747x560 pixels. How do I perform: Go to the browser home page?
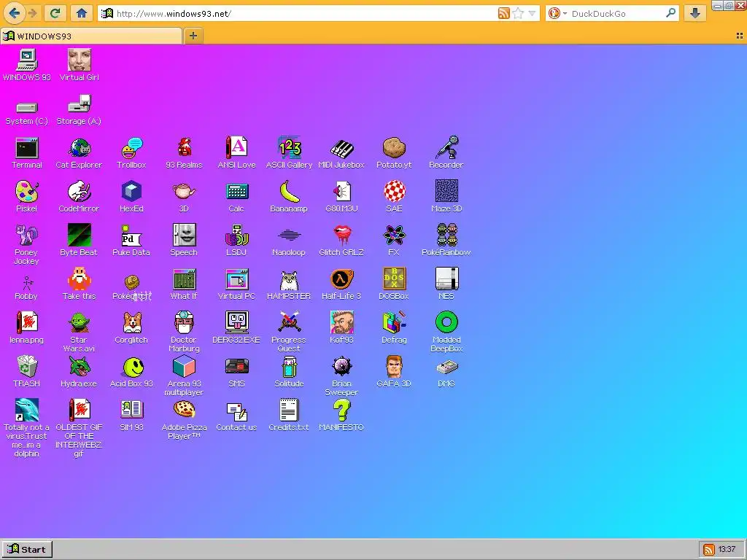pyautogui.click(x=82, y=13)
